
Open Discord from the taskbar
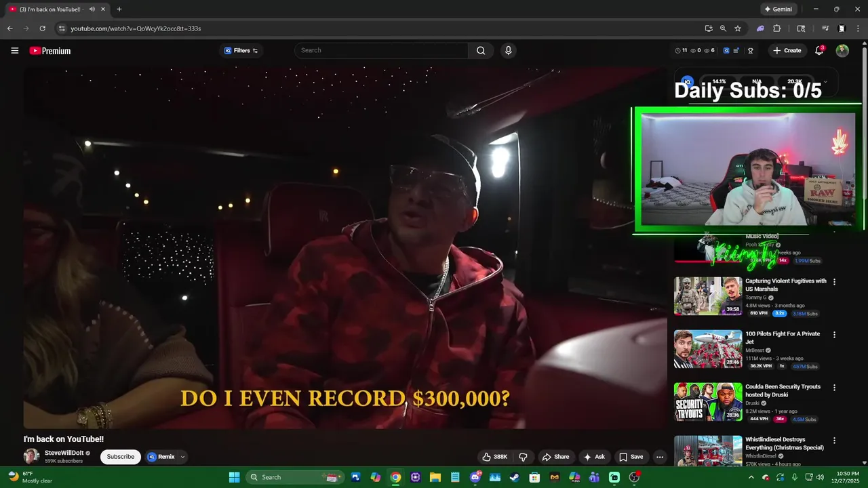click(x=475, y=477)
